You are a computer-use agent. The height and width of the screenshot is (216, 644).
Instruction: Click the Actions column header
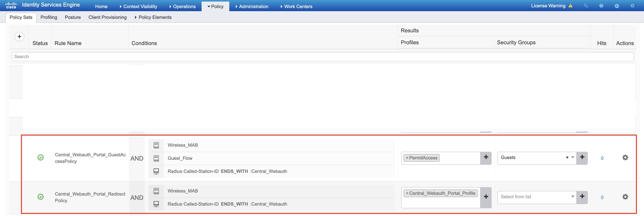pyautogui.click(x=625, y=43)
